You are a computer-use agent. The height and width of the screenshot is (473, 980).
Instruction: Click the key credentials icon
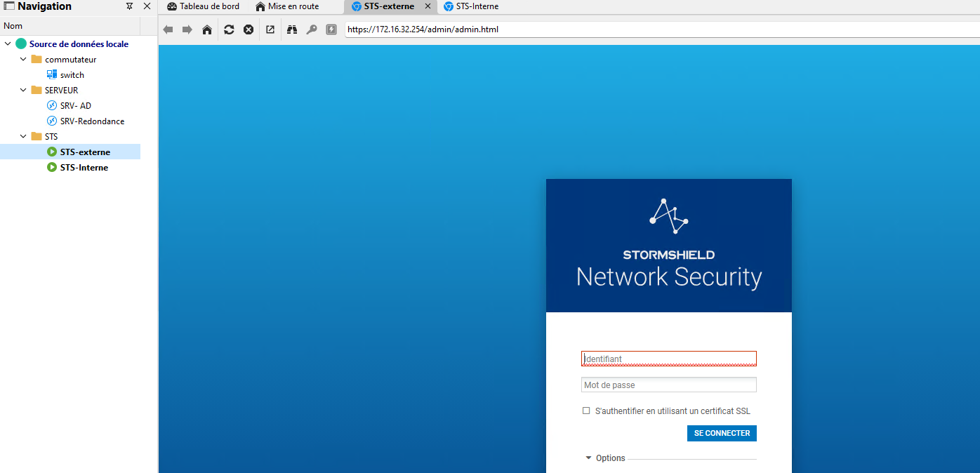(312, 29)
